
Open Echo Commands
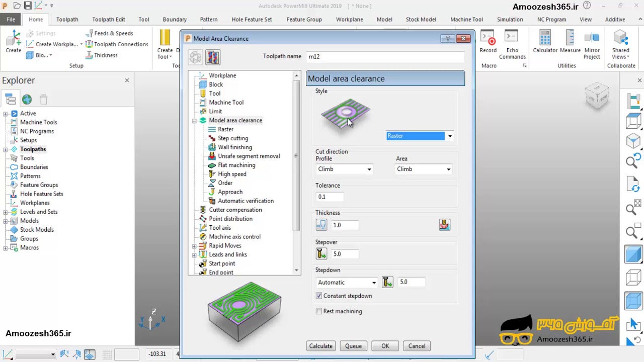coord(512,44)
